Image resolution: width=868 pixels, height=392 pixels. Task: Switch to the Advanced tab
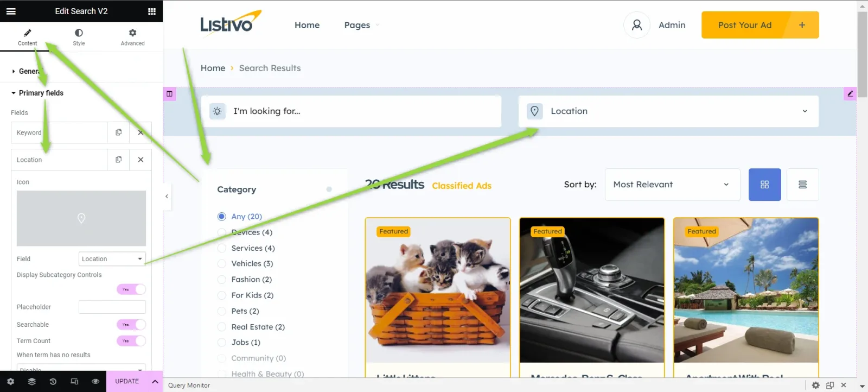[132, 37]
